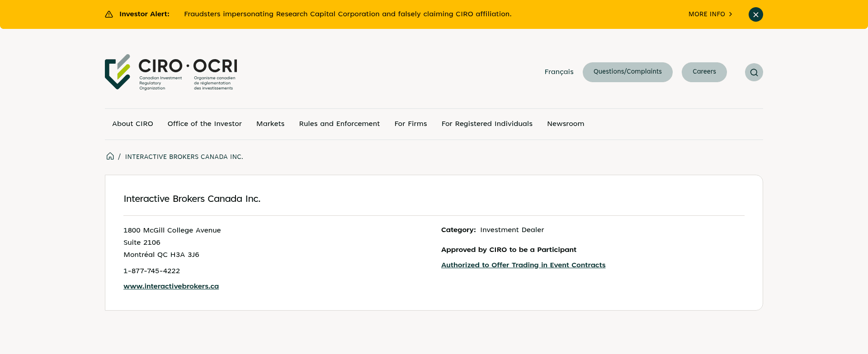This screenshot has height=354, width=868.
Task: Visit www.interactivebrokers.ca website link
Action: pos(171,286)
